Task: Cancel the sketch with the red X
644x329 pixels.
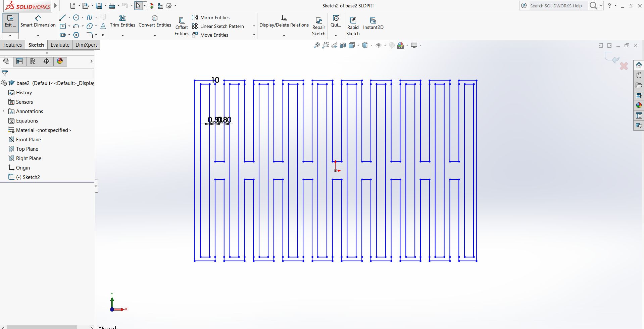Action: tap(624, 66)
